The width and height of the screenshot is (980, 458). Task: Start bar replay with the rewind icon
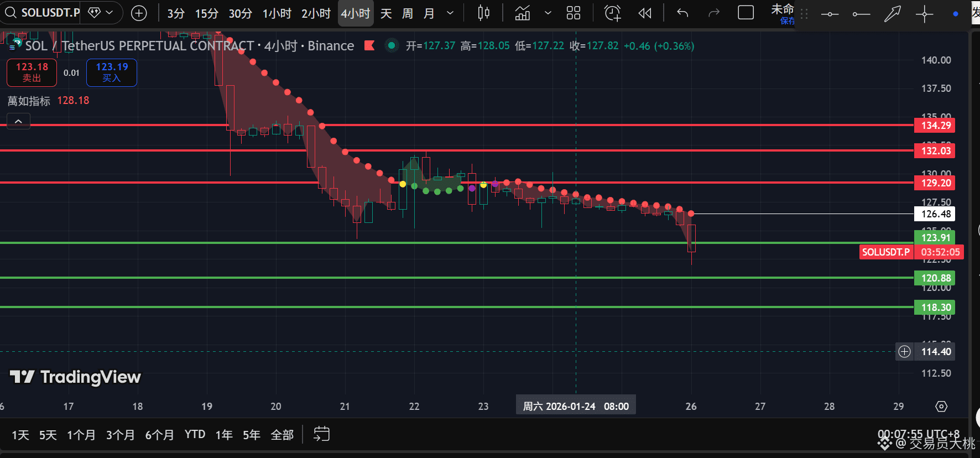pos(645,13)
